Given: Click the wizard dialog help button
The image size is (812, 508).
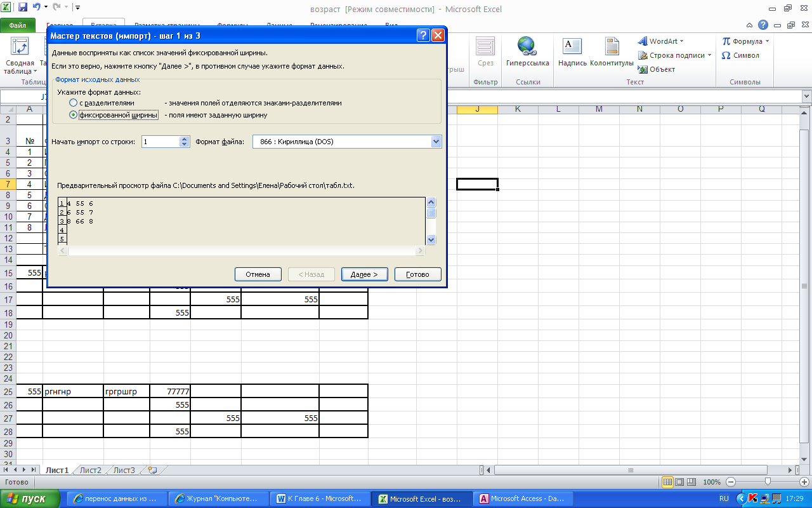Looking at the screenshot, I should pyautogui.click(x=423, y=36).
